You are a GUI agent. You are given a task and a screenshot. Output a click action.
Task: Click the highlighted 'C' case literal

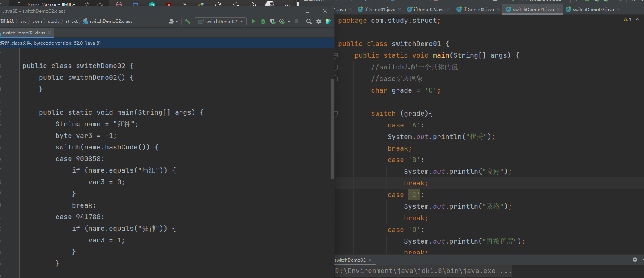pyautogui.click(x=414, y=195)
